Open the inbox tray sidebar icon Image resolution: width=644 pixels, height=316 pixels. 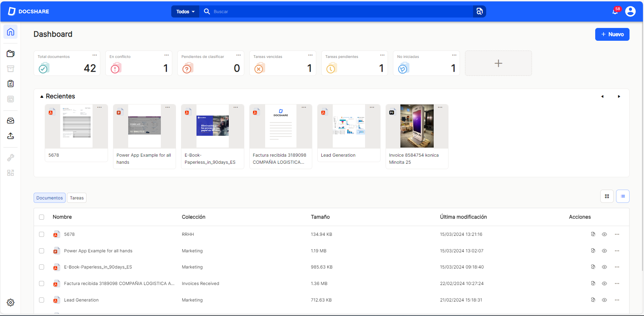point(10,121)
